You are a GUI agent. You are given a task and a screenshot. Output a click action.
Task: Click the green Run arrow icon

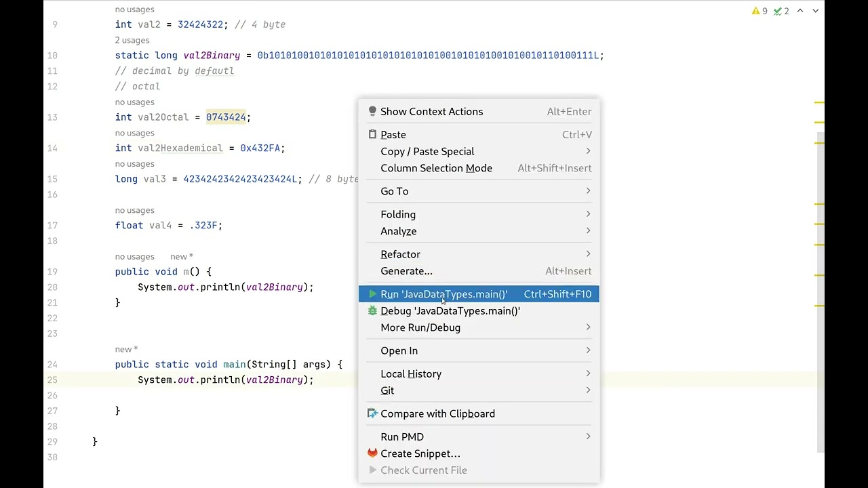click(372, 294)
